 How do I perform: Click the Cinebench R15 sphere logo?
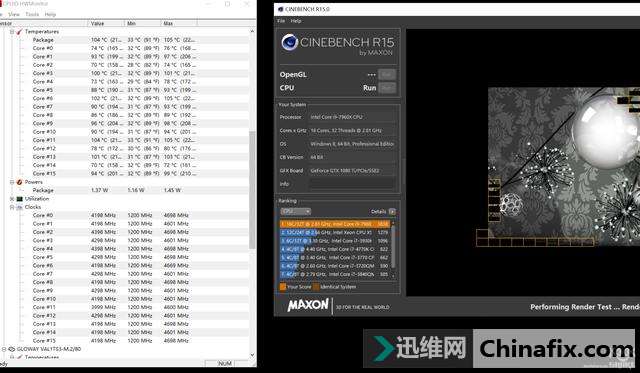[x=289, y=42]
